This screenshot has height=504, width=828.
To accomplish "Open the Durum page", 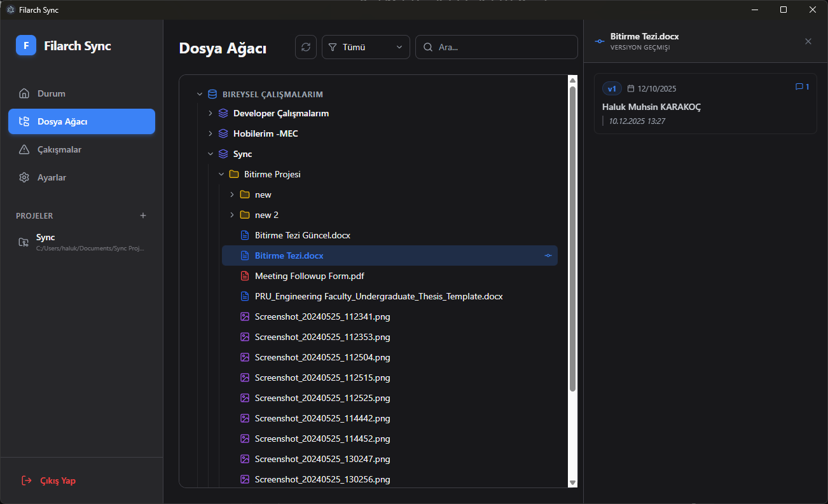I will click(81, 93).
